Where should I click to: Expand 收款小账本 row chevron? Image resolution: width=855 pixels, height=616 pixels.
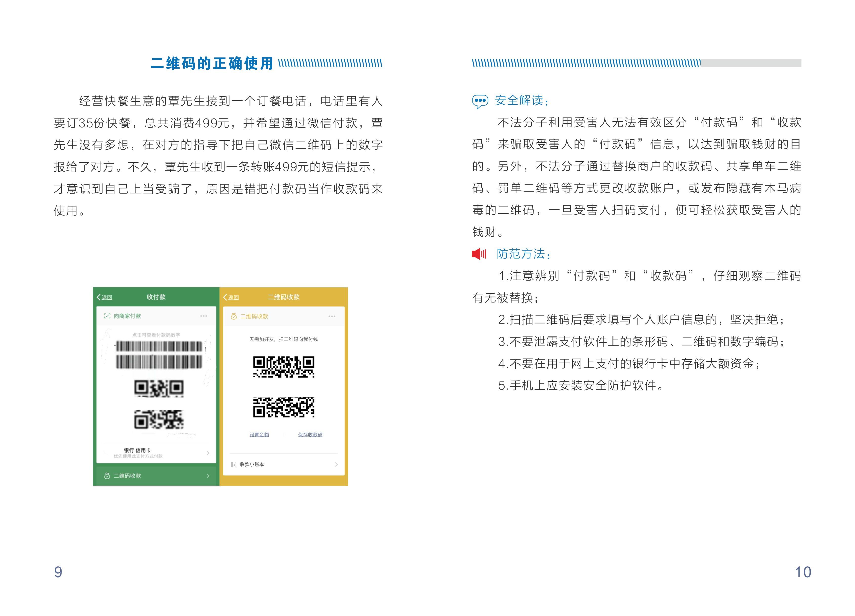click(336, 464)
